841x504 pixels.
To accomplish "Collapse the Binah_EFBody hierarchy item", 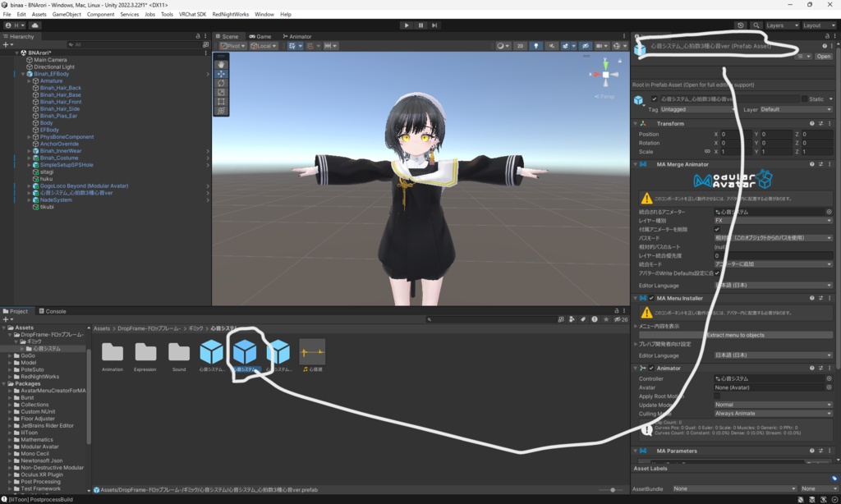I will [x=23, y=74].
